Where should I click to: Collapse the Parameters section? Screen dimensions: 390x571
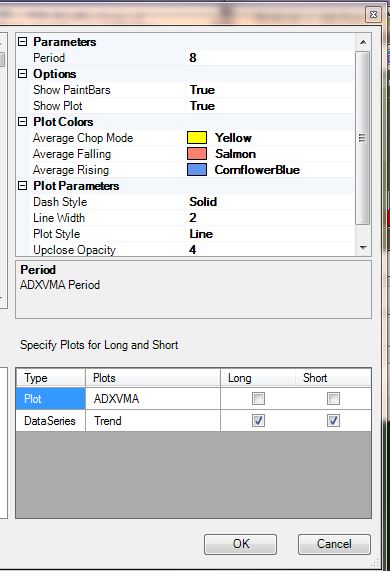coord(23,42)
